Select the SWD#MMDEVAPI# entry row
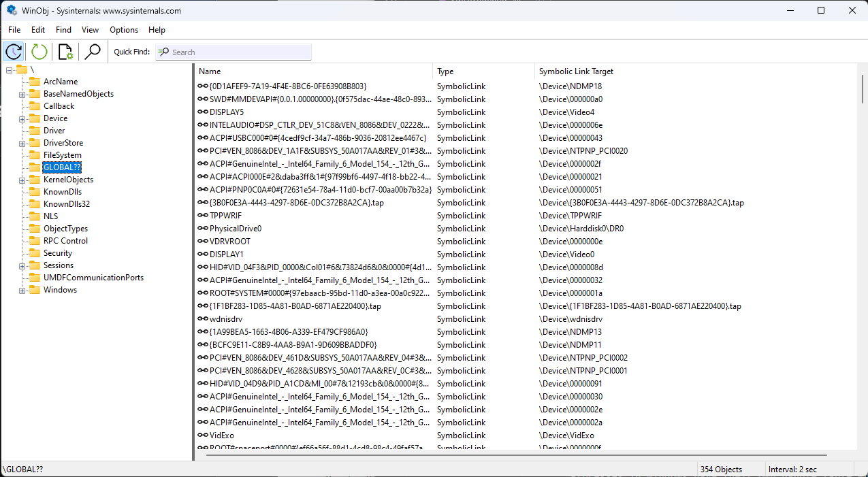This screenshot has width=868, height=477. (x=526, y=99)
